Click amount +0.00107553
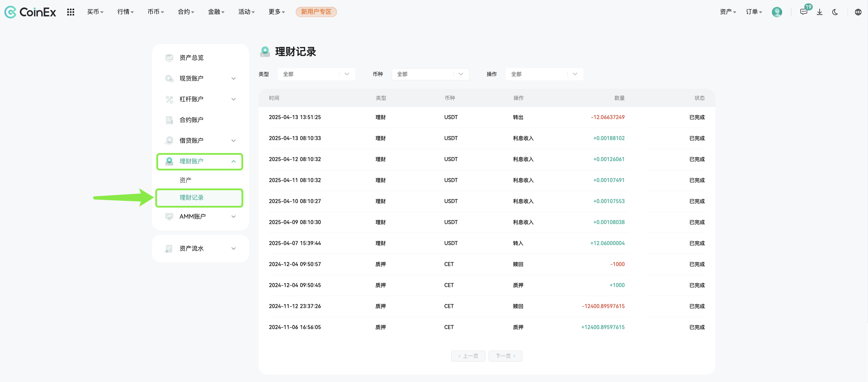The width and height of the screenshot is (868, 382). [609, 201]
